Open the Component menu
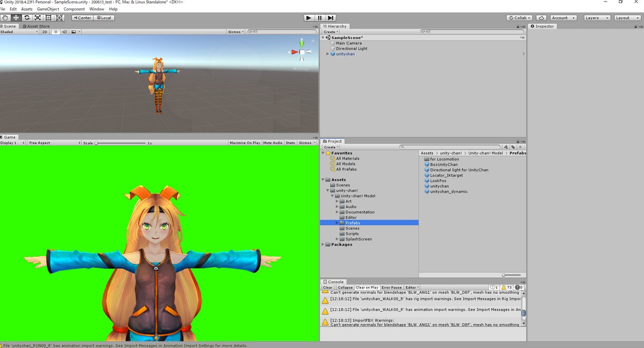Image resolution: width=644 pixels, height=348 pixels. [x=74, y=9]
